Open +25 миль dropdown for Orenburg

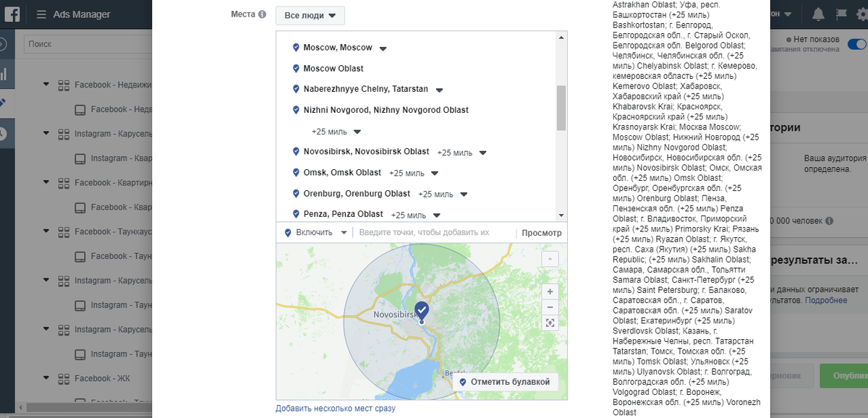pos(464,194)
